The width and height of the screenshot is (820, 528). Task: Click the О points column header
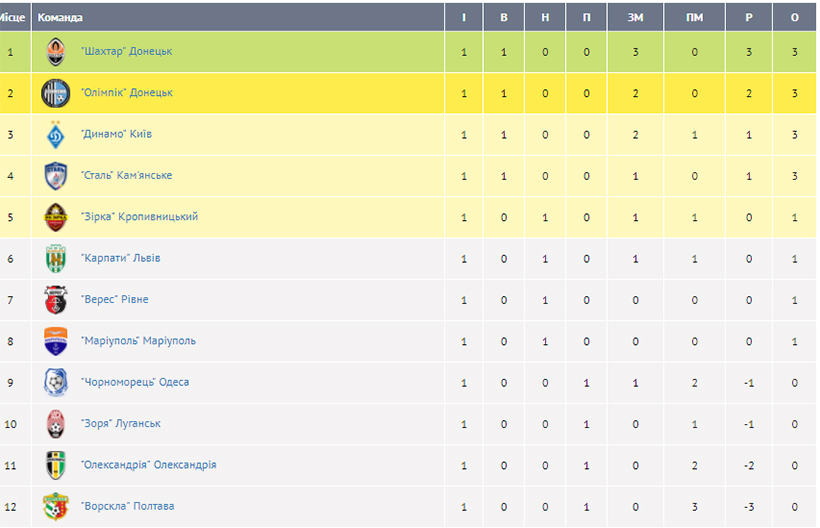pyautogui.click(x=794, y=17)
